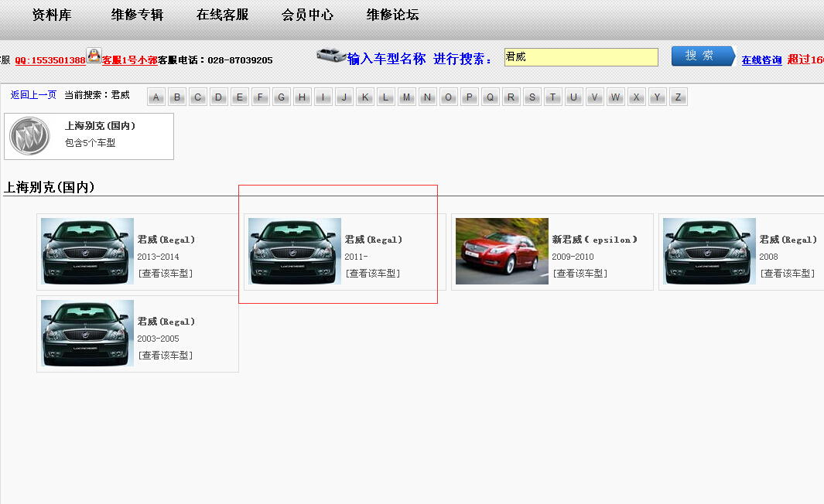Filter by letter H
Screen dimensions: 824x504
pyautogui.click(x=303, y=97)
